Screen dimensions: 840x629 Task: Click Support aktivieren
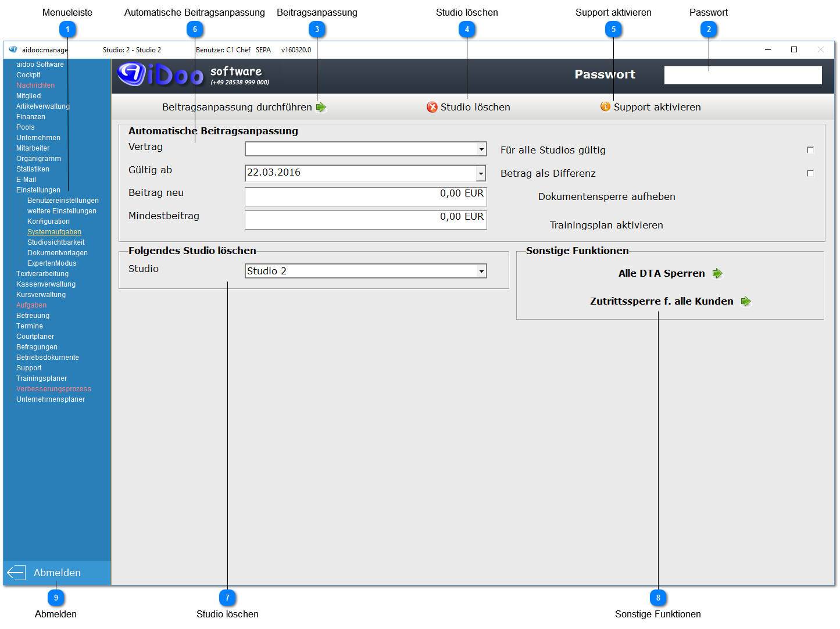click(x=657, y=107)
